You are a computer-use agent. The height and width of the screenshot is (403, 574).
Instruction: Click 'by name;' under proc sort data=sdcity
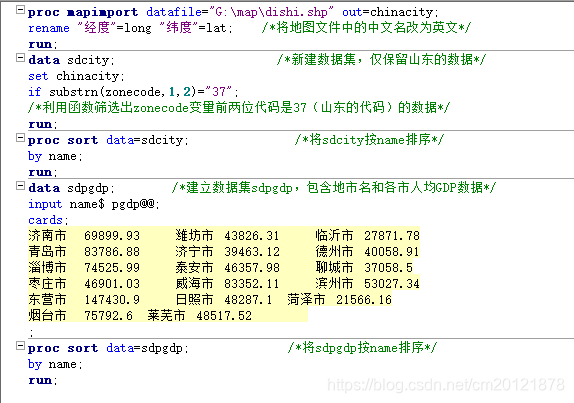[x=55, y=156]
